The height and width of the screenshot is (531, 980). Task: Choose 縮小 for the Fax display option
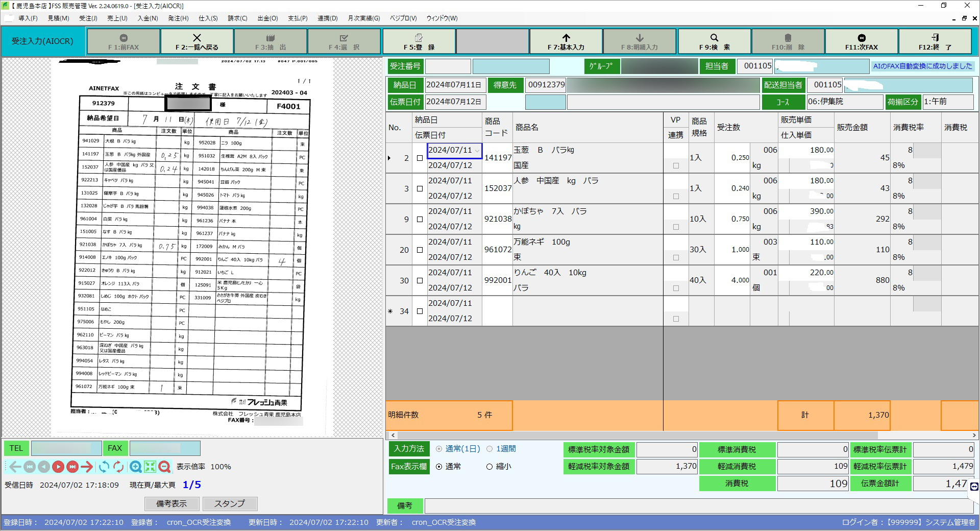click(489, 467)
